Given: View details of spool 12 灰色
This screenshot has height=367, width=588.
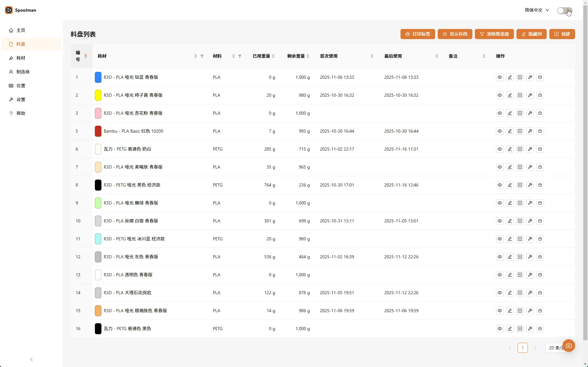Looking at the screenshot, I should click(500, 257).
